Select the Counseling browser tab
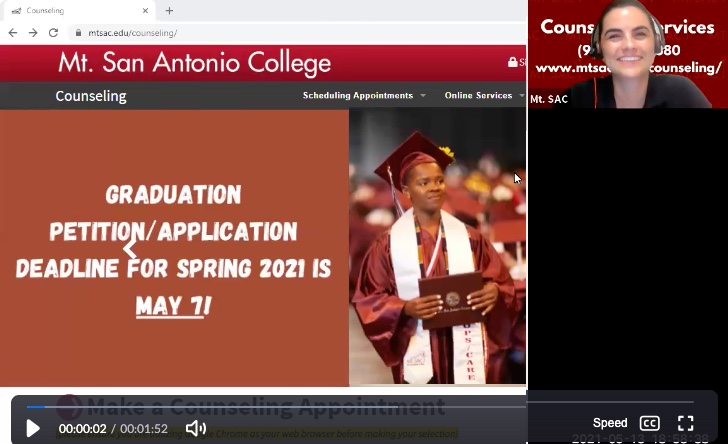This screenshot has height=444, width=728. coord(79,11)
